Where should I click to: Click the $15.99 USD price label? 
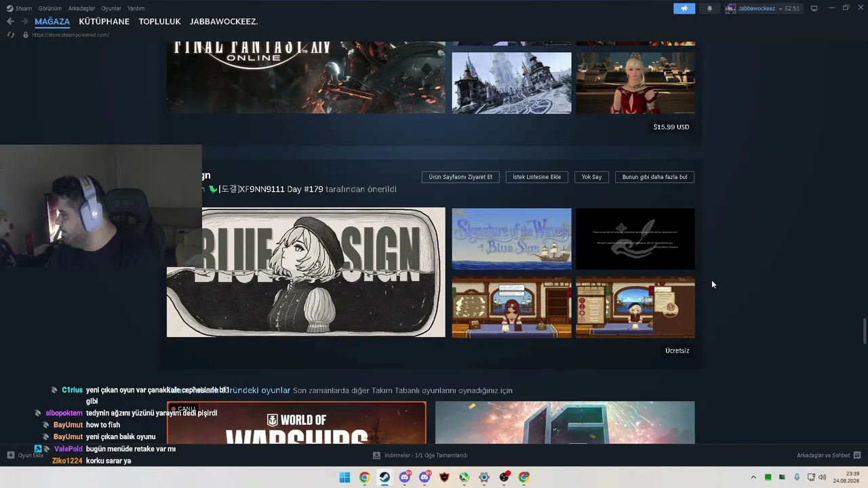tap(671, 127)
